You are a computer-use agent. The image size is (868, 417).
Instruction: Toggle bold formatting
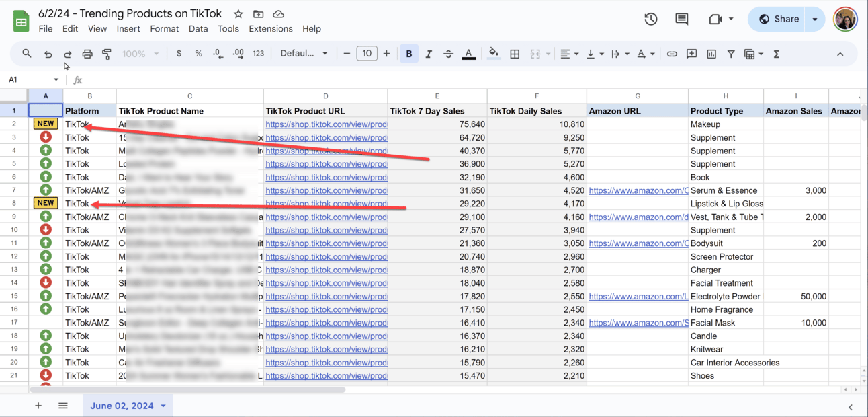coord(408,54)
